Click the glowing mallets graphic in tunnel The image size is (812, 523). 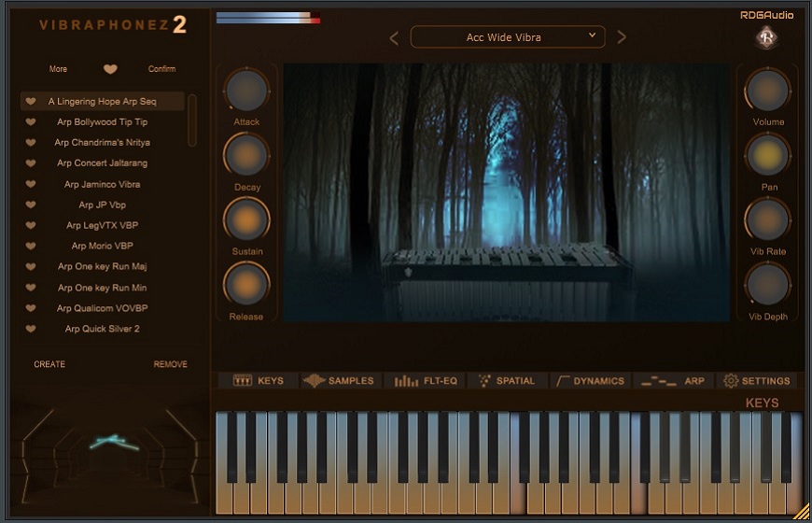click(114, 442)
